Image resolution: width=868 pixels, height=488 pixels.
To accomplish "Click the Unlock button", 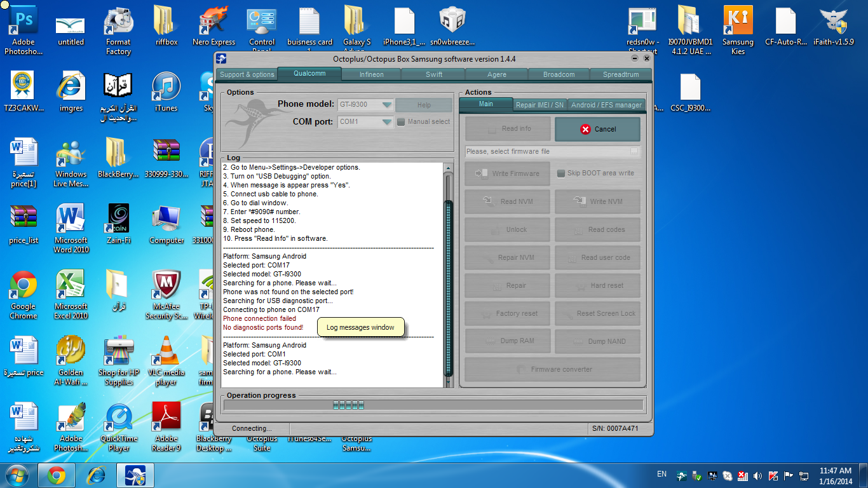I will point(507,229).
